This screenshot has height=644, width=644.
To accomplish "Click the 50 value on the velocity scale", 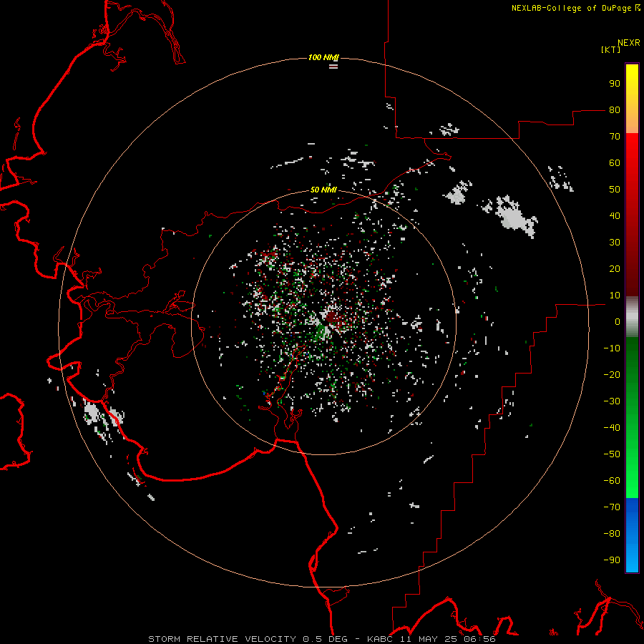I will coord(615,190).
